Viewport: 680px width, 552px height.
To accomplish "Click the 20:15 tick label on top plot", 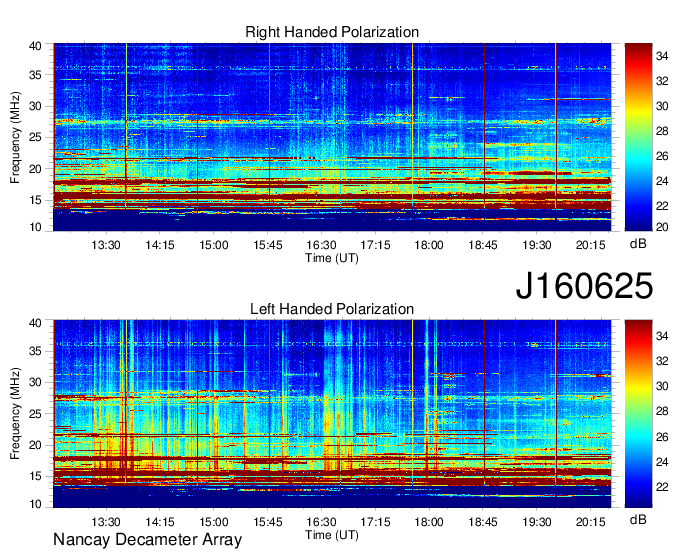I will (590, 245).
